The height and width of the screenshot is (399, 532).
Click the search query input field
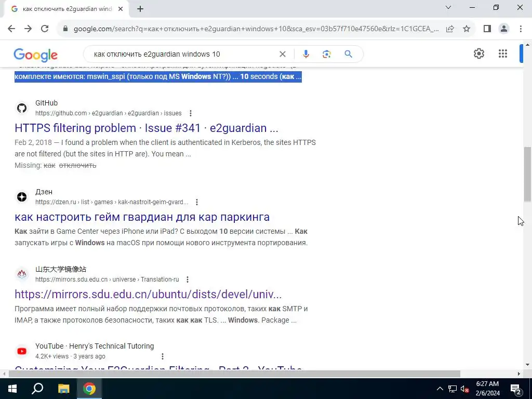click(x=183, y=54)
